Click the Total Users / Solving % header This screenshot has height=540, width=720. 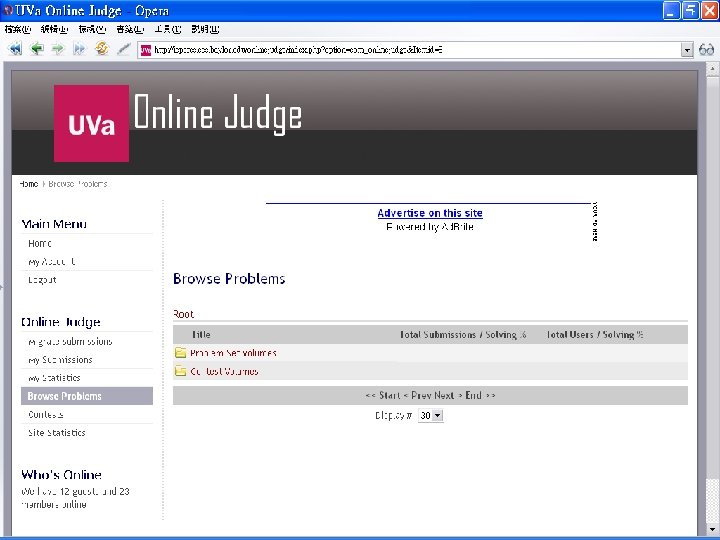pos(594,335)
